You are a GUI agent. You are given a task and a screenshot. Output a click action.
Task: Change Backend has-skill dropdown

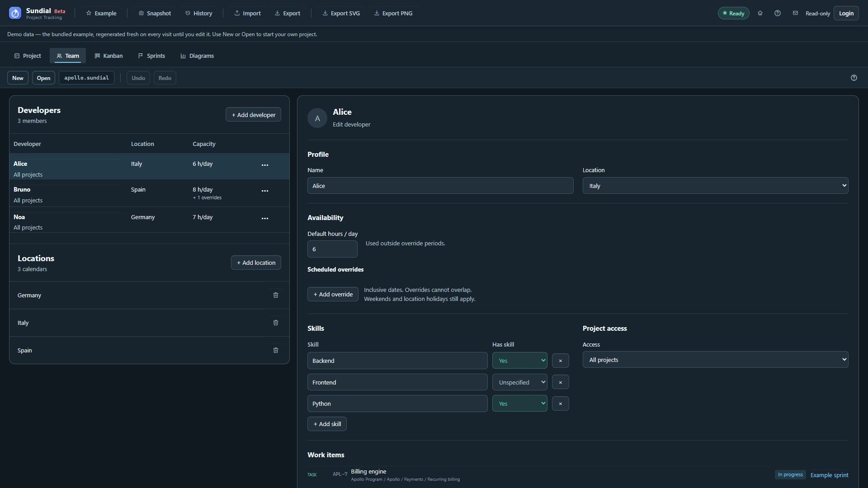pyautogui.click(x=519, y=361)
